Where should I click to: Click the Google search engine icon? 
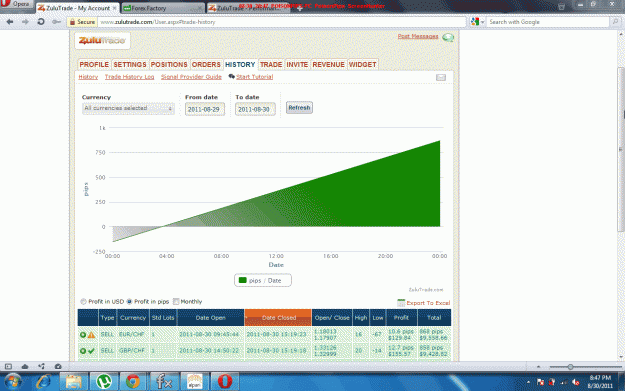pos(475,22)
